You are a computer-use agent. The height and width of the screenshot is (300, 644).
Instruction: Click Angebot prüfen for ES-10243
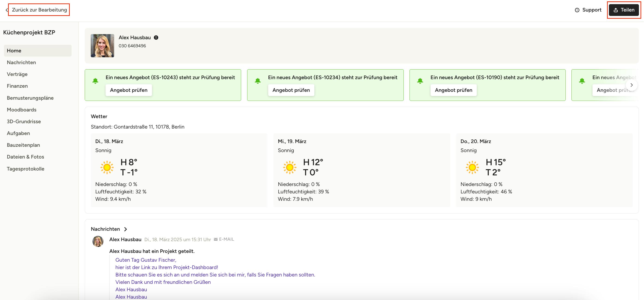coord(128,90)
